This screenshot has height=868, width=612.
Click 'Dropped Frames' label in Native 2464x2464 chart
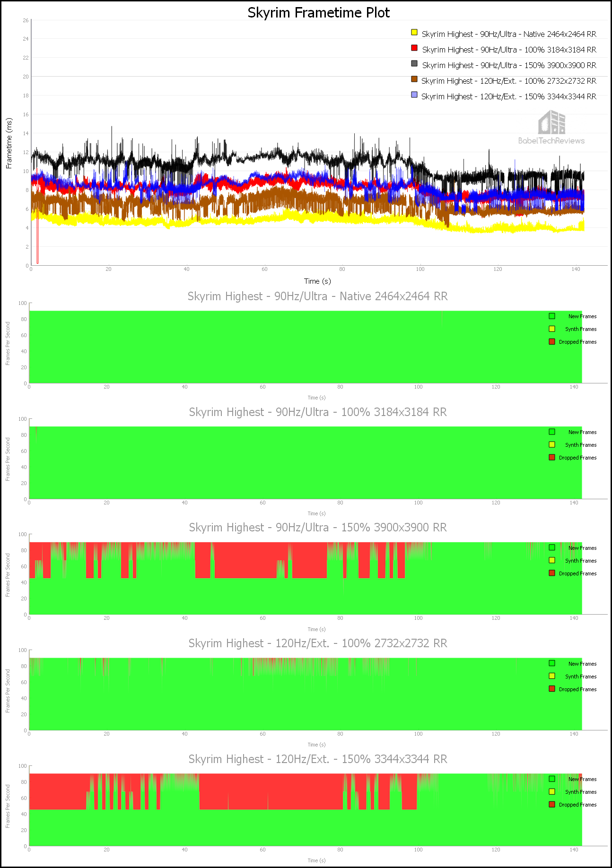[x=577, y=342]
